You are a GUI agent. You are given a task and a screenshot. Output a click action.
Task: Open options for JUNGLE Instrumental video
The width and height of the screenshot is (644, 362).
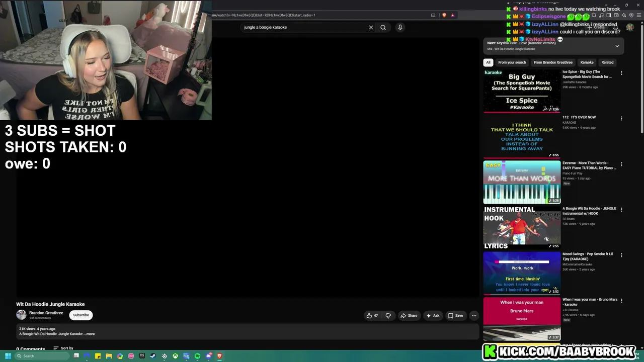point(621,210)
